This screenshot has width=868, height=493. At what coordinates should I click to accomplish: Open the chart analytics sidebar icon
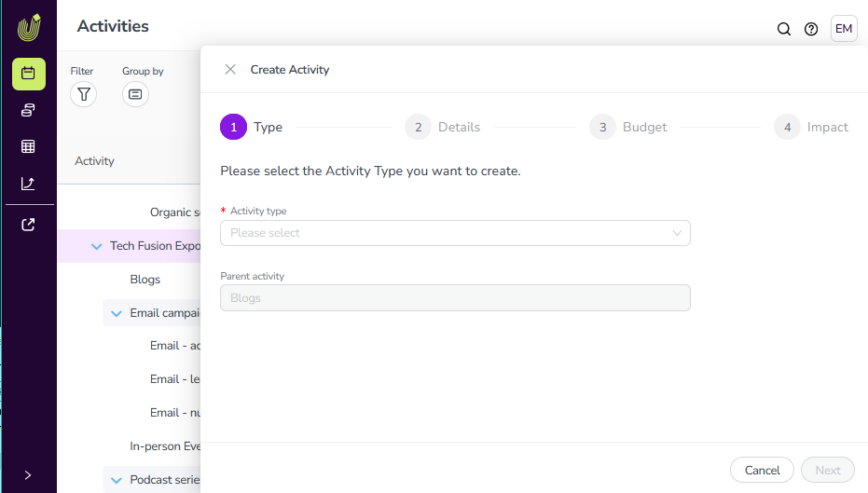pyautogui.click(x=28, y=184)
